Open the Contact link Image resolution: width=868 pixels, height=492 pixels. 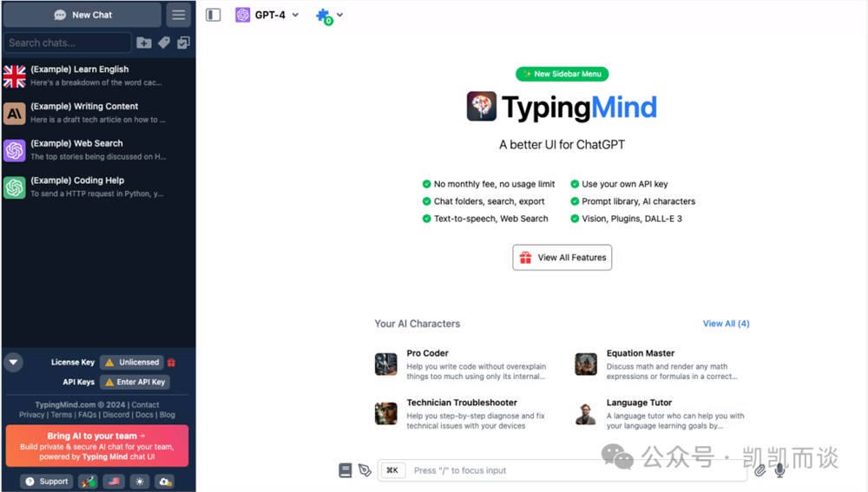(145, 404)
